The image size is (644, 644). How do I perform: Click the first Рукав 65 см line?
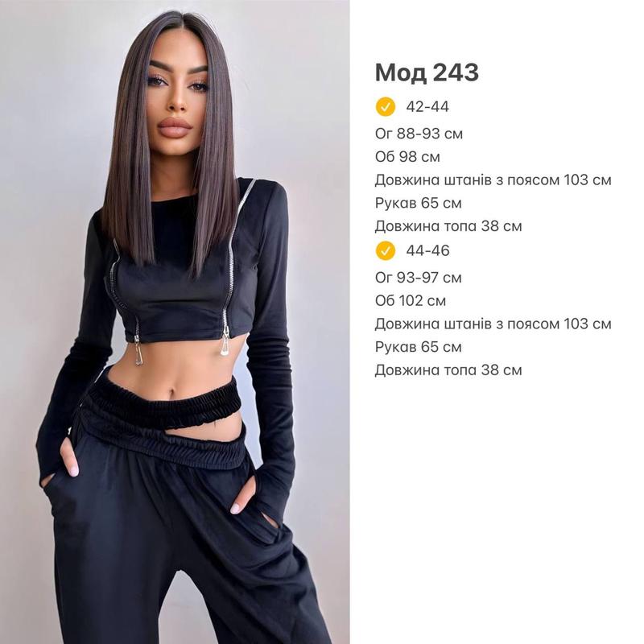point(418,203)
